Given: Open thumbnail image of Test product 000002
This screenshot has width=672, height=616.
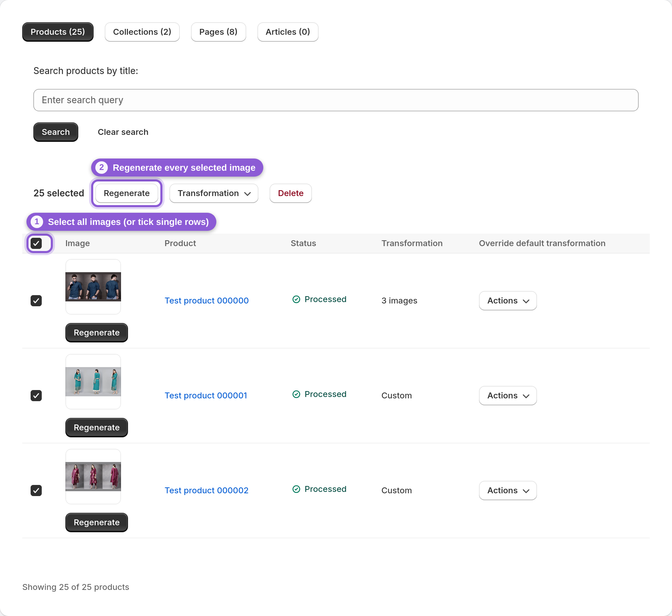Looking at the screenshot, I should pyautogui.click(x=93, y=477).
